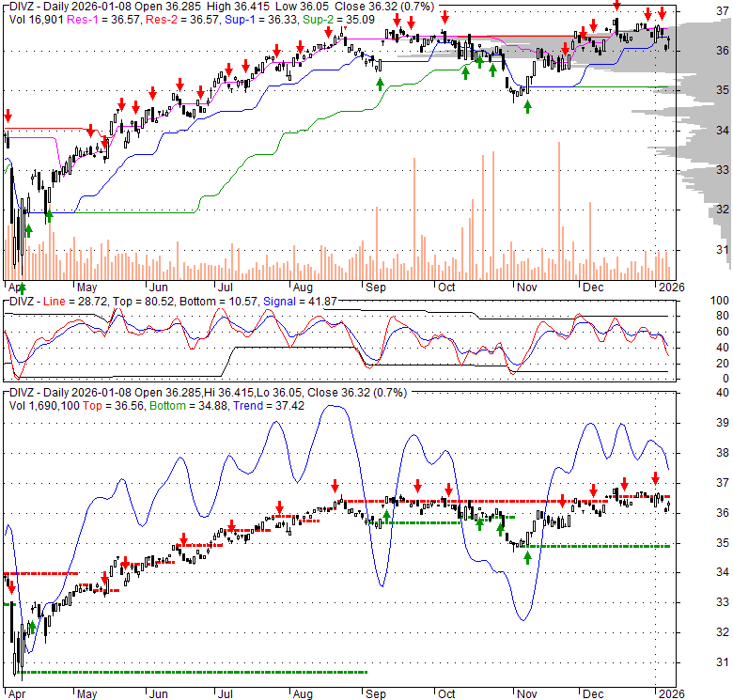Image resolution: width=733 pixels, height=700 pixels.
Task: Click the green up arrow below early November low in top chart
Action: [x=528, y=107]
